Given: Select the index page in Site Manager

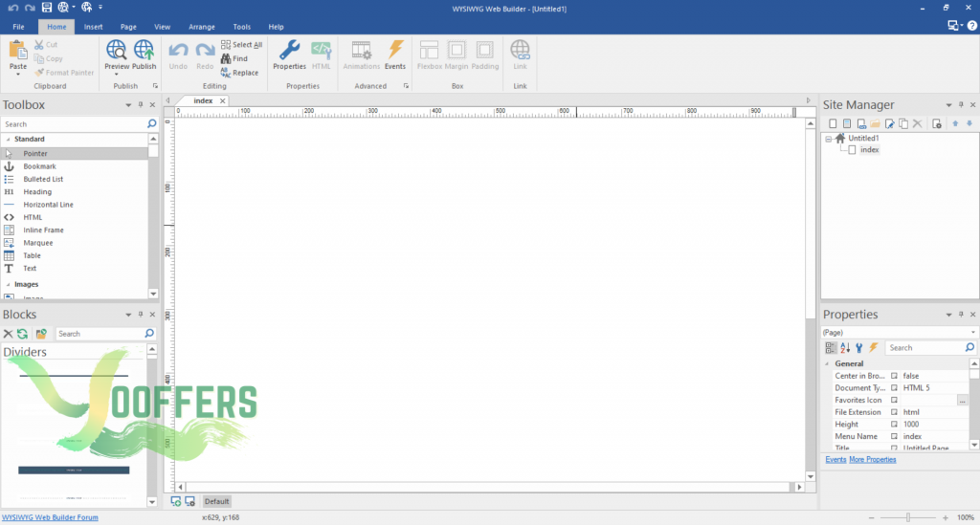Looking at the screenshot, I should pyautogui.click(x=869, y=150).
